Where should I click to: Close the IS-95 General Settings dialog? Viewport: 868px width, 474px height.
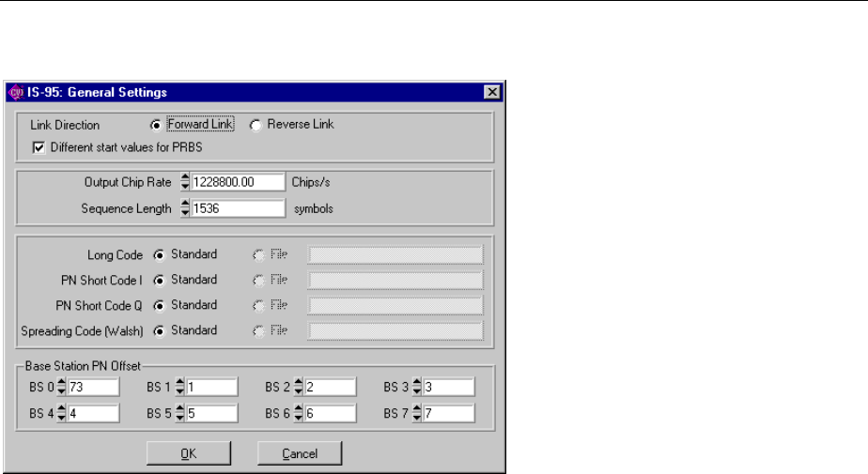coord(492,92)
